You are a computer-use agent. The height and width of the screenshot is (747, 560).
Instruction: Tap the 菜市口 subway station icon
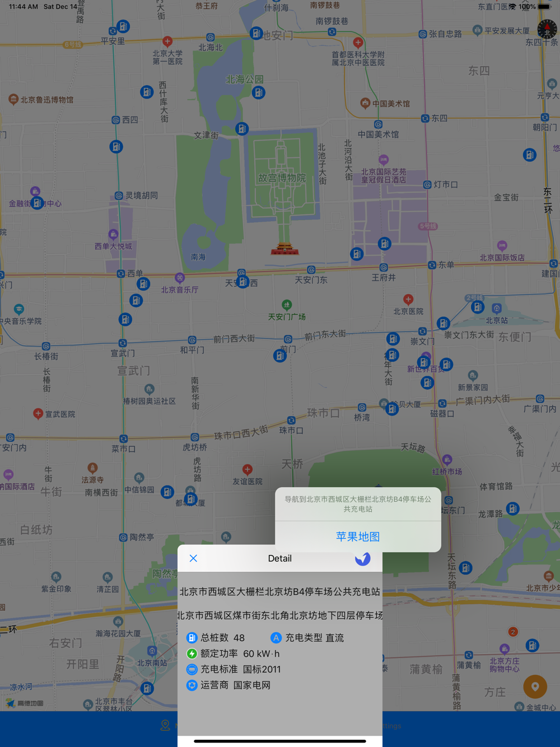click(x=123, y=438)
